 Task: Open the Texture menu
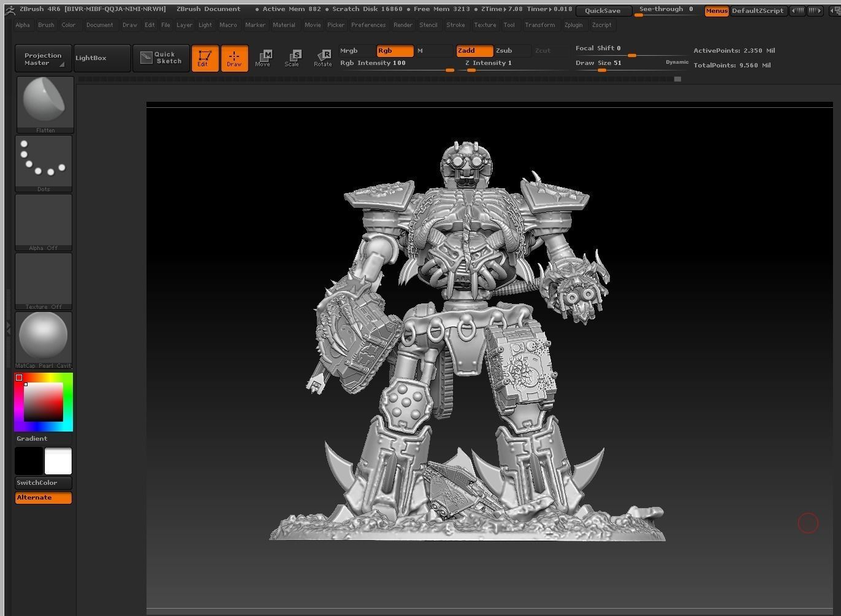pos(485,25)
